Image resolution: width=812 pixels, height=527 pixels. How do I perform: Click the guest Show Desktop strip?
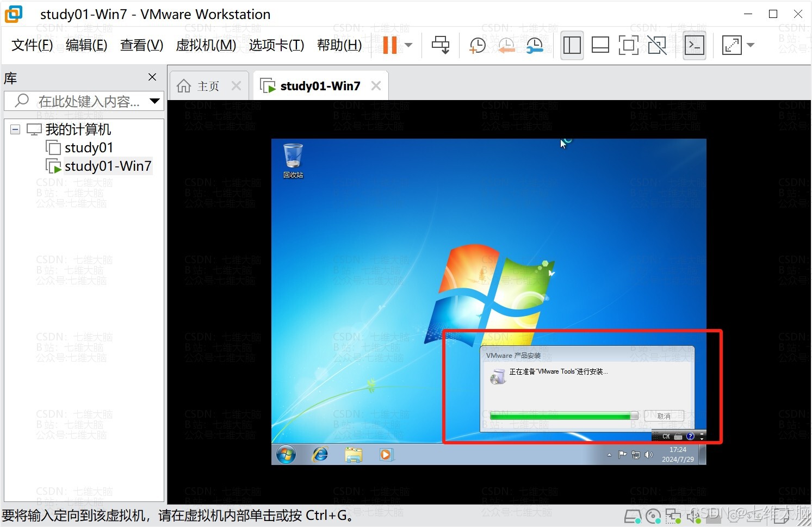click(x=702, y=454)
